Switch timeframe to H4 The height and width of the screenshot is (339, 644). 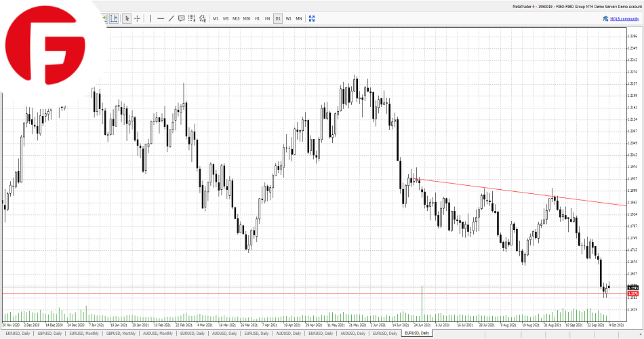(268, 18)
